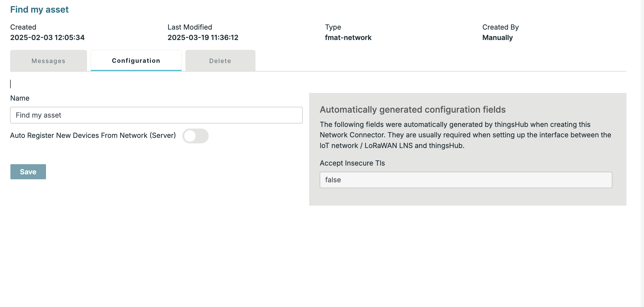This screenshot has width=644, height=307.
Task: Click the 'Last Modified' header label
Action: pyautogui.click(x=190, y=27)
